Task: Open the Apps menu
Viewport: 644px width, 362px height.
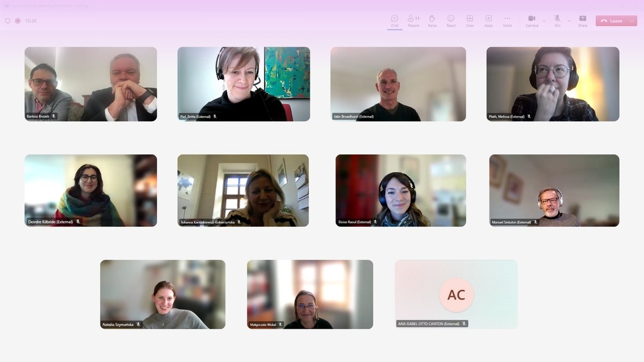Action: 488,21
